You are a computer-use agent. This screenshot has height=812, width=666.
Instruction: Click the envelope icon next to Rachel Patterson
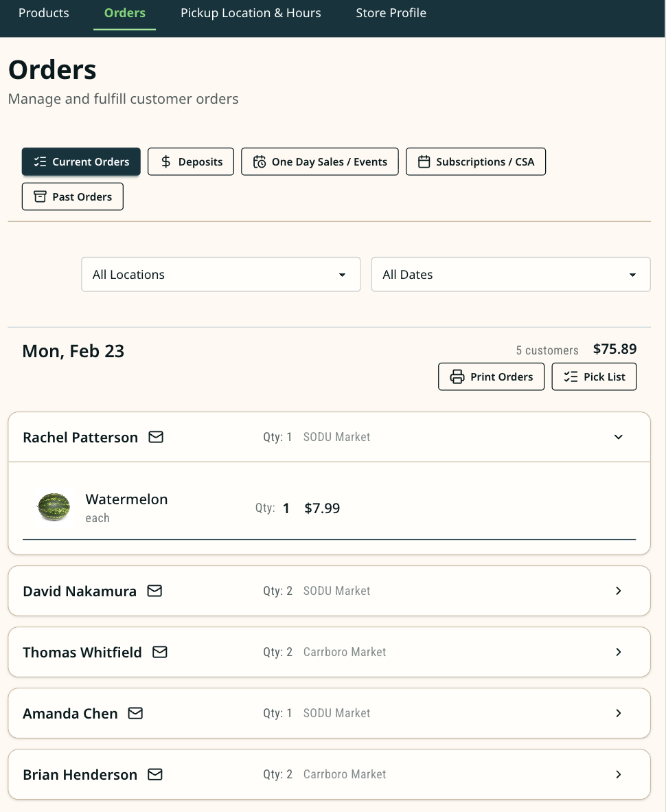(x=156, y=437)
